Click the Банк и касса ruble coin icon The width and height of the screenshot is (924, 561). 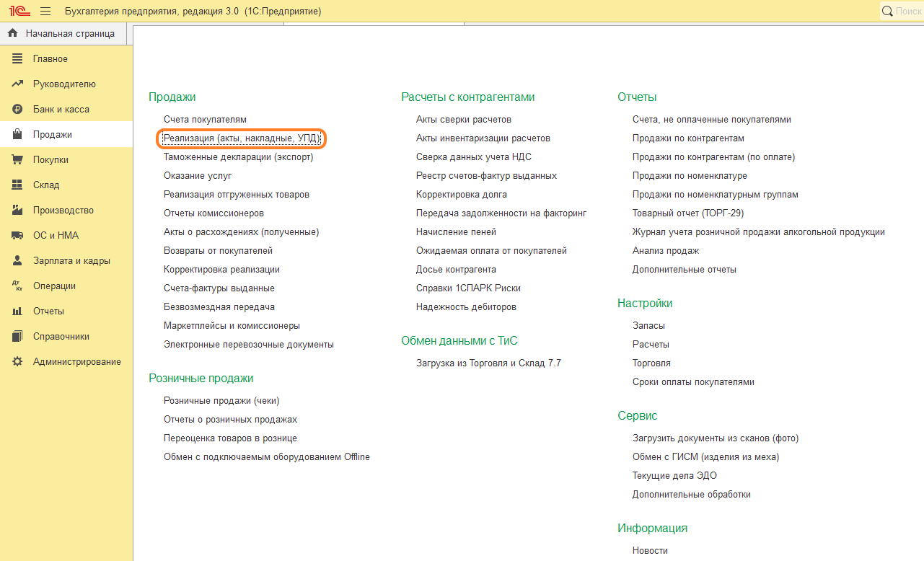[x=18, y=110]
